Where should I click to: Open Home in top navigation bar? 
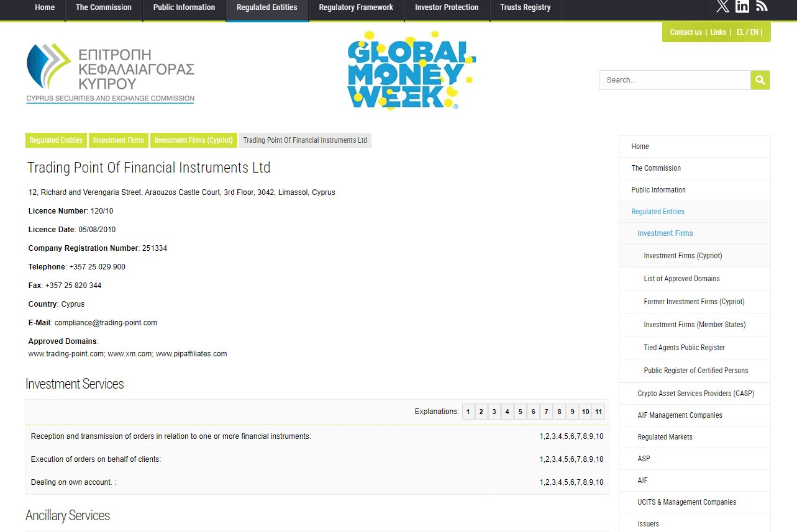[45, 7]
